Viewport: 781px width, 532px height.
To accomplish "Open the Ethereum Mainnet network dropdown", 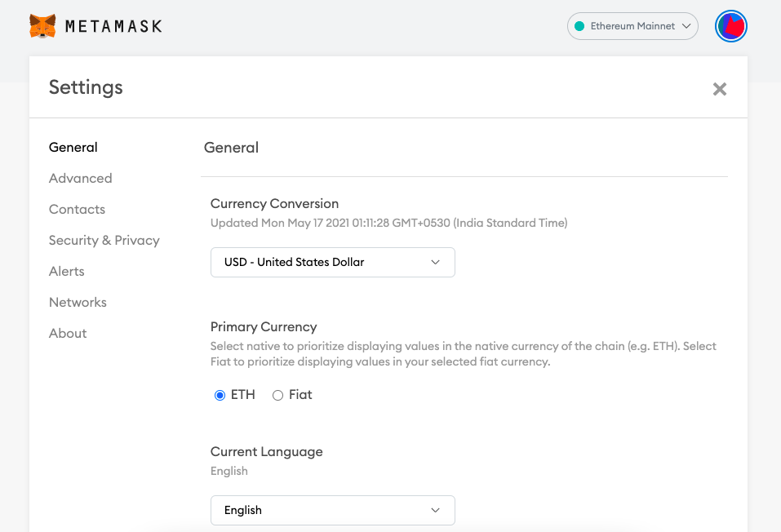I will [x=632, y=26].
